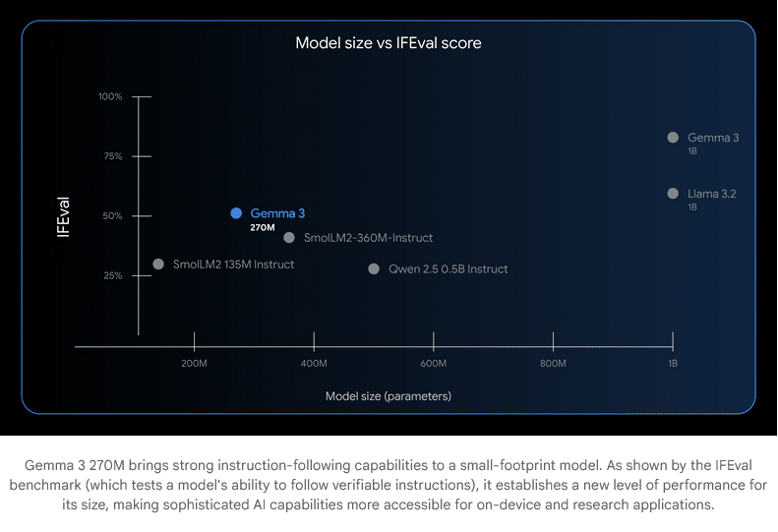Click the 'Model size (parameters)' axis title

point(389,396)
